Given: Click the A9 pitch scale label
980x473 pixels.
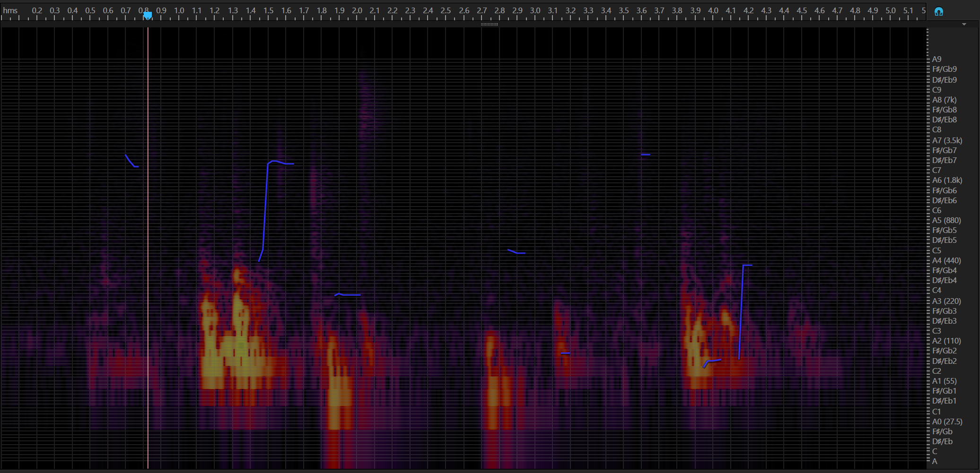Looking at the screenshot, I should (x=936, y=59).
